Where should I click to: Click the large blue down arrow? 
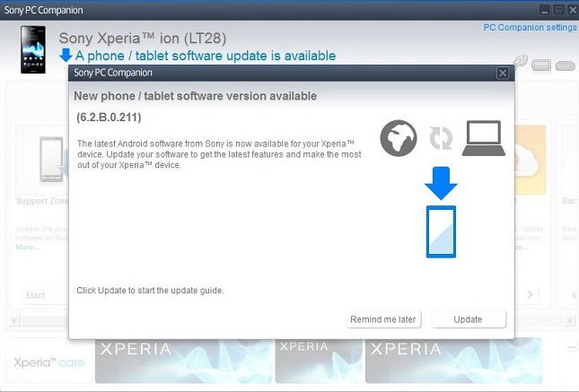pos(441,184)
